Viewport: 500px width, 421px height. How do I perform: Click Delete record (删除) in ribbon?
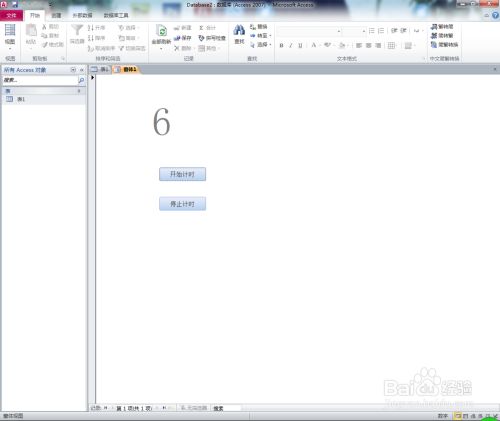point(183,48)
